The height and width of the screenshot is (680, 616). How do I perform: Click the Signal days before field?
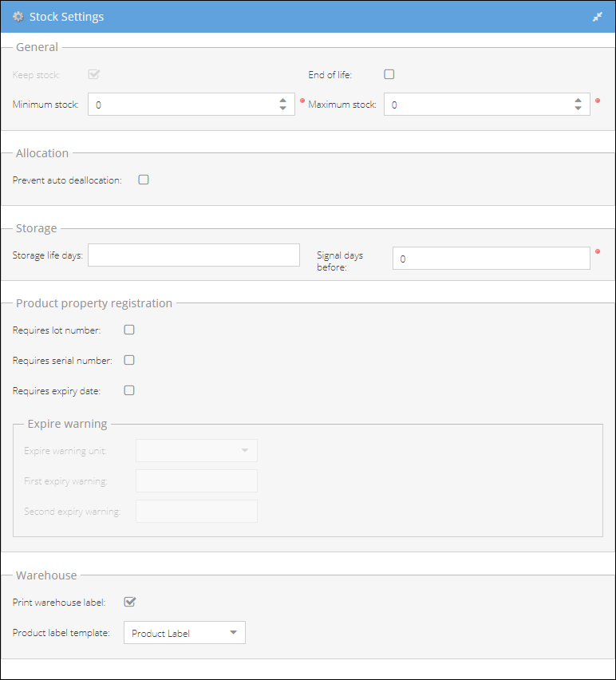click(x=492, y=259)
